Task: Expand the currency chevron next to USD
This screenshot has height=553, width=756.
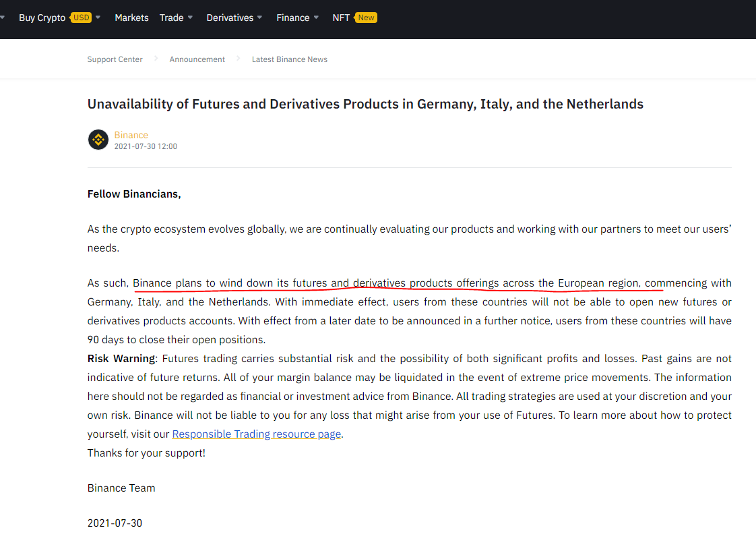Action: tap(98, 18)
